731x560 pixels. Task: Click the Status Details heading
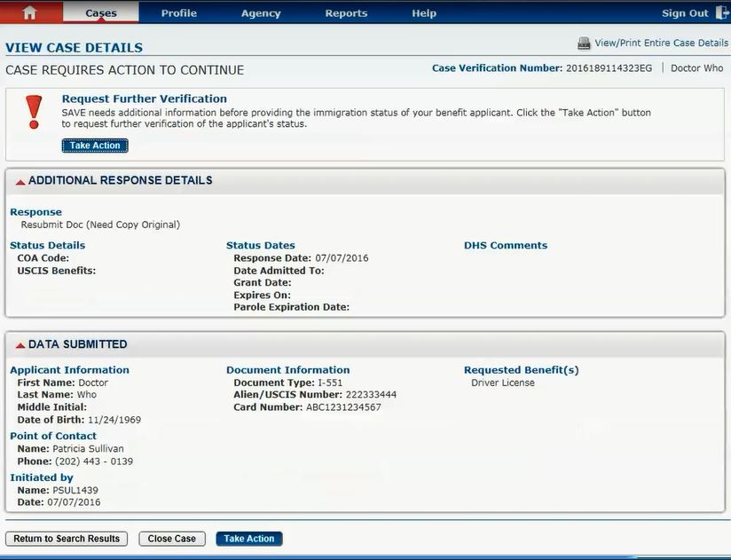point(48,245)
